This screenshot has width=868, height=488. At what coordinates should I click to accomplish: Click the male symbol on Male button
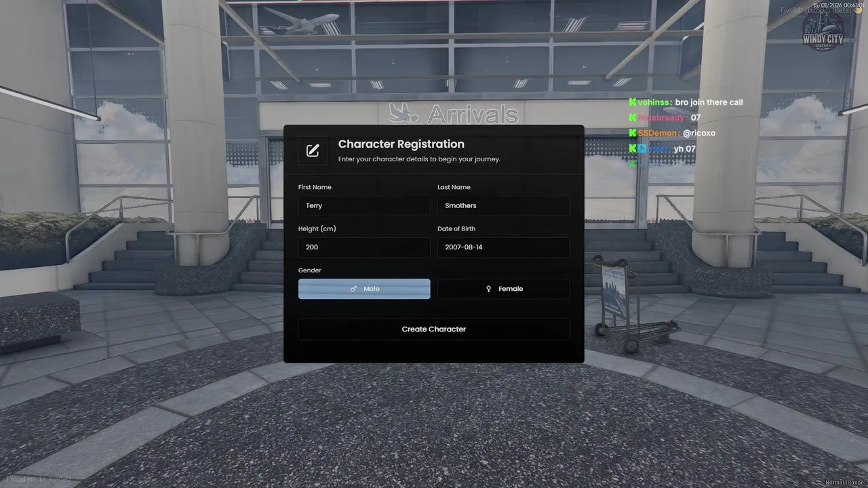coord(353,289)
